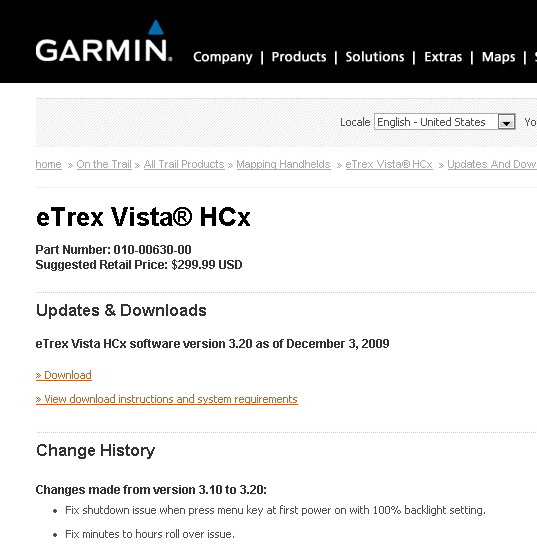Viewport: 537px width, 555px height.
Task: Click Suggested Retail Price $299.99 USD
Action: point(139,265)
